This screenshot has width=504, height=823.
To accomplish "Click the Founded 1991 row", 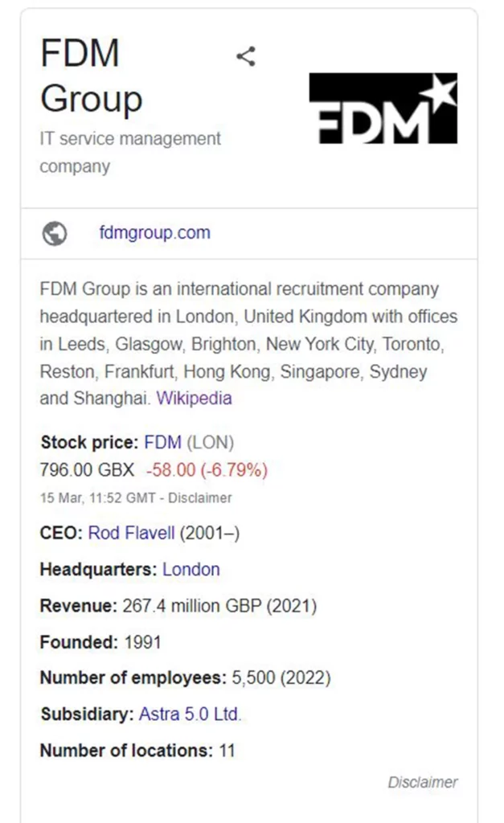I will (100, 642).
